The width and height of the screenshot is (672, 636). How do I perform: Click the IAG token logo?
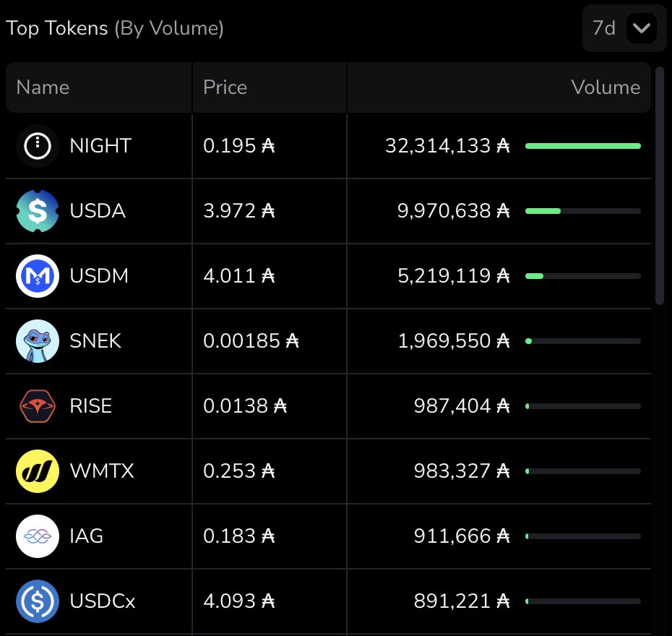tap(38, 536)
